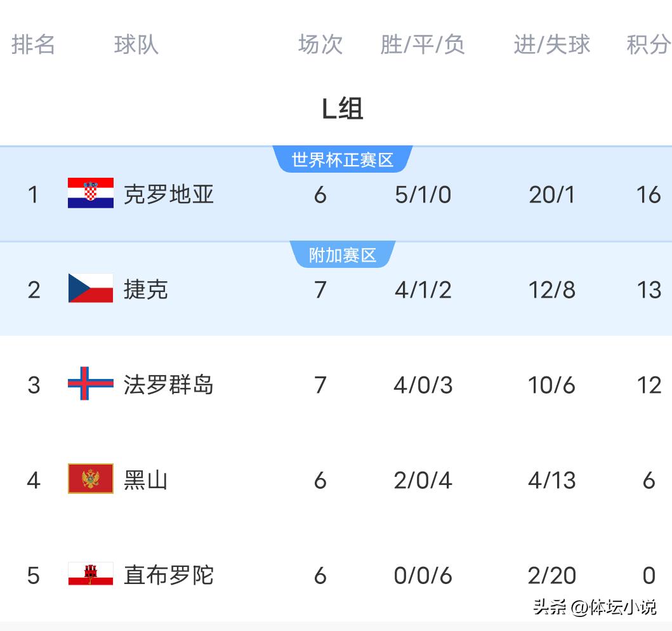Open the 黑山 team name

click(146, 480)
